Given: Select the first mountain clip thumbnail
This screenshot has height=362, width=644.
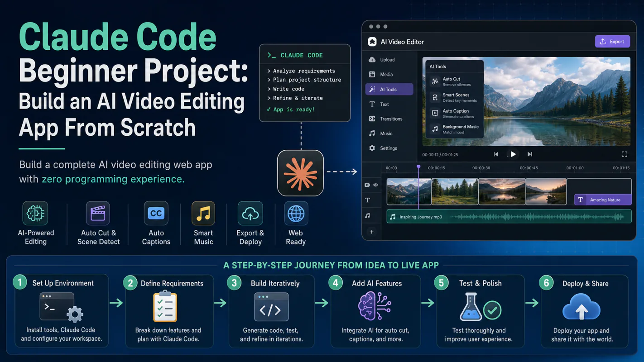Looking at the screenshot, I should pos(409,191).
